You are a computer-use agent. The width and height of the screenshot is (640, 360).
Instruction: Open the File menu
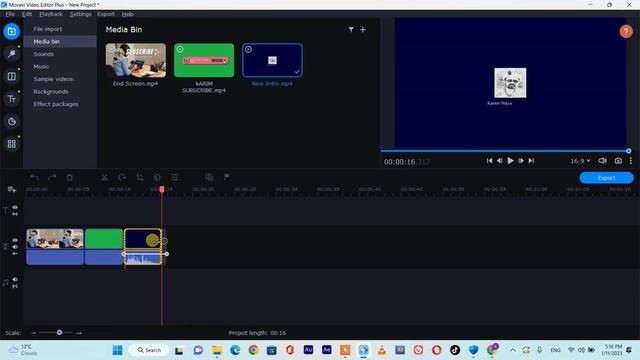point(10,14)
